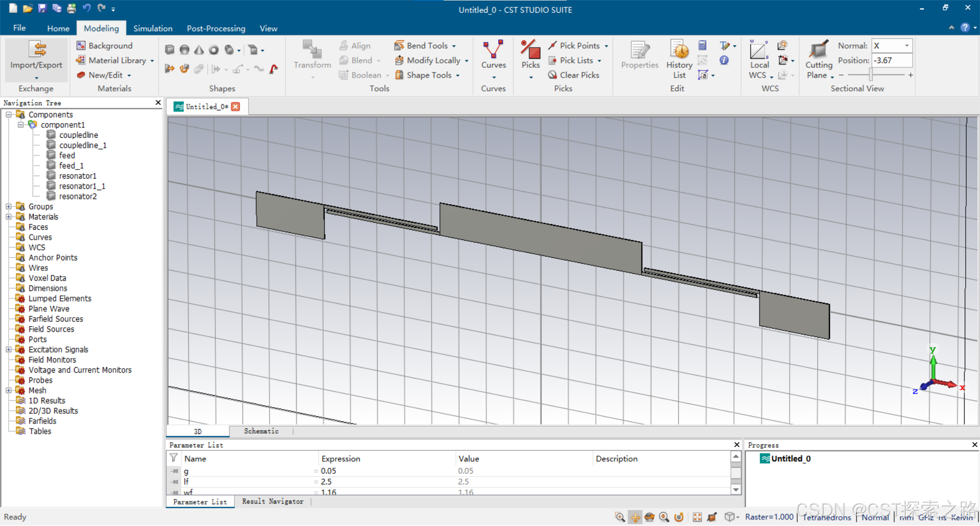Open the Curves tool

[494, 59]
